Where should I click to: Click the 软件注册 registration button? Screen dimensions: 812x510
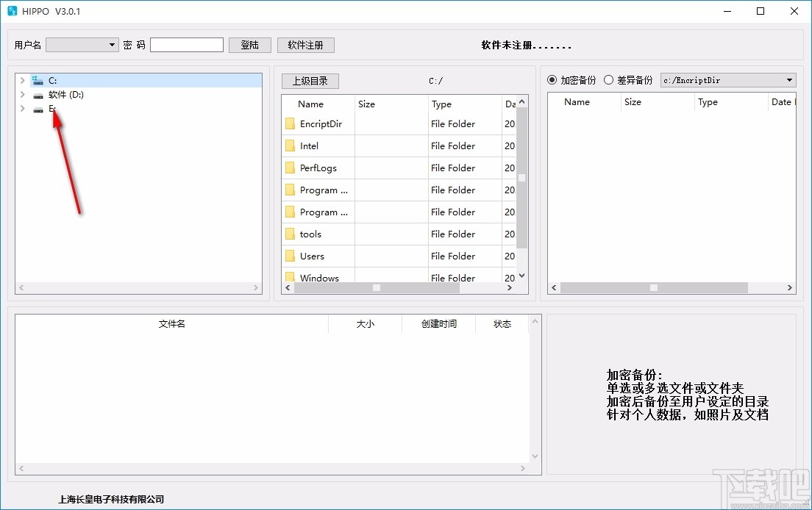[x=305, y=44]
